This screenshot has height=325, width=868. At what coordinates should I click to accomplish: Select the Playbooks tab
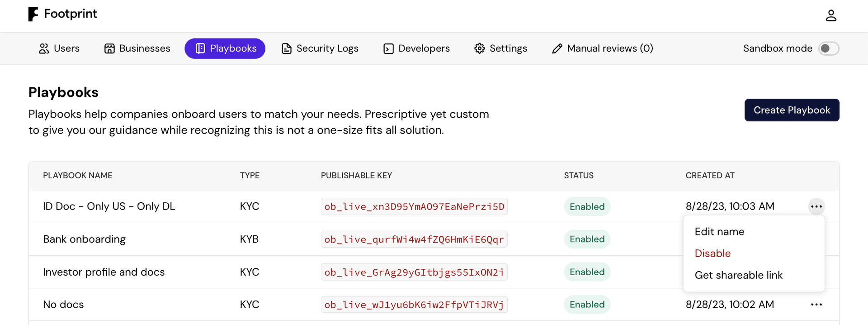[225, 48]
